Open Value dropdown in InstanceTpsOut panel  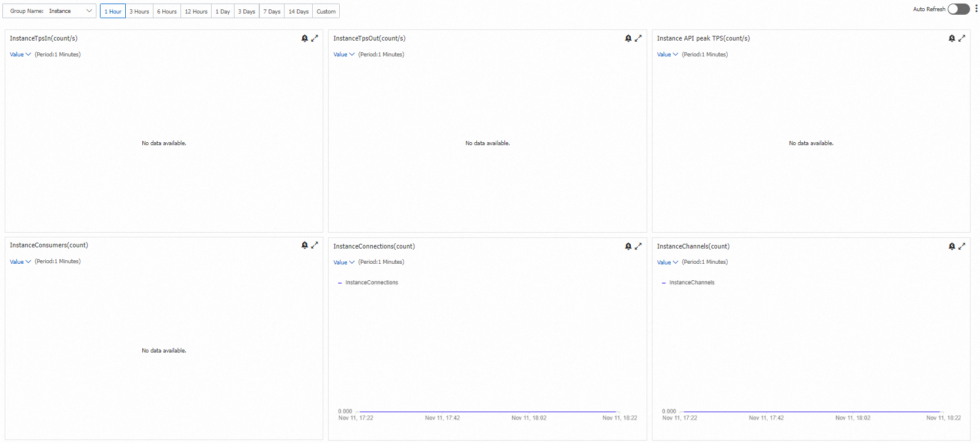344,55
